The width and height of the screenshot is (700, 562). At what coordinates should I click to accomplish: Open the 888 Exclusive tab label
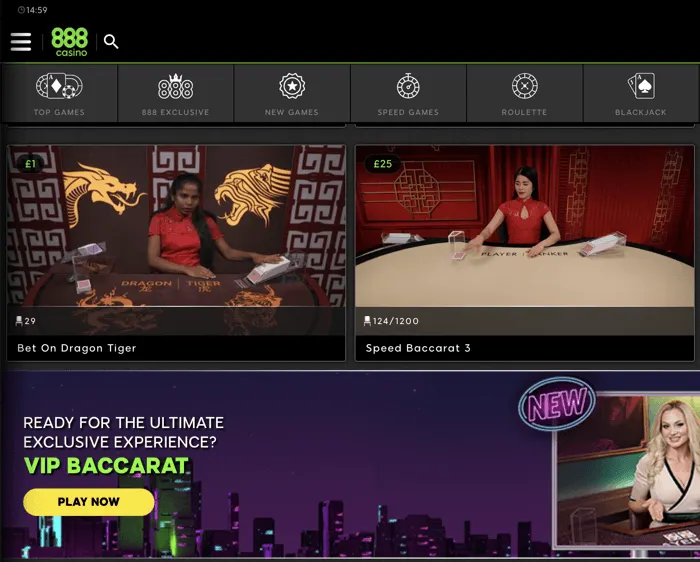click(x=175, y=112)
